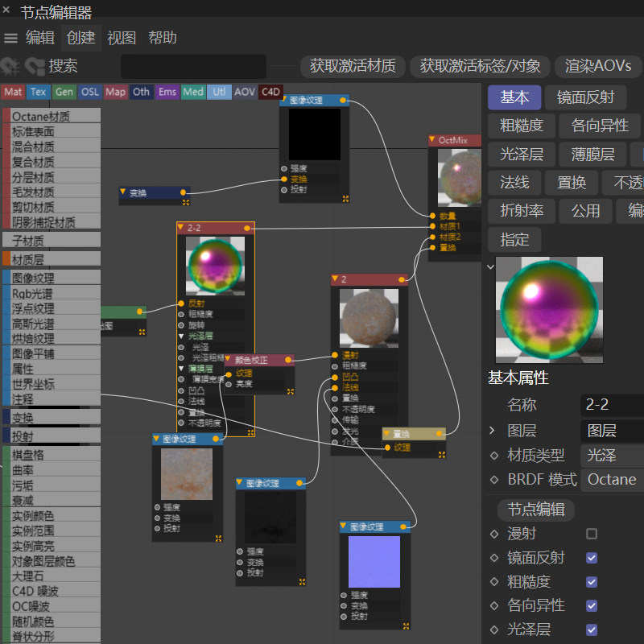
Task: Enable the 漫射 checkbox in properties
Action: [x=592, y=533]
